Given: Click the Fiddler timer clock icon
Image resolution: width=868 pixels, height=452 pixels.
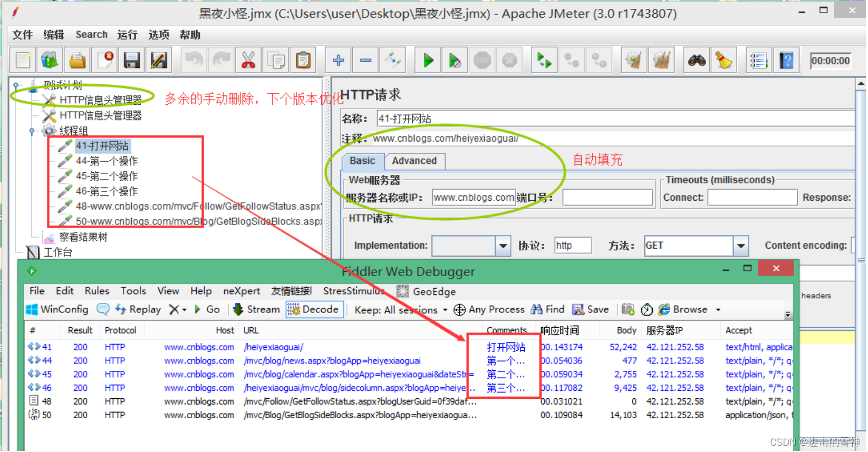Looking at the screenshot, I should click(x=647, y=309).
